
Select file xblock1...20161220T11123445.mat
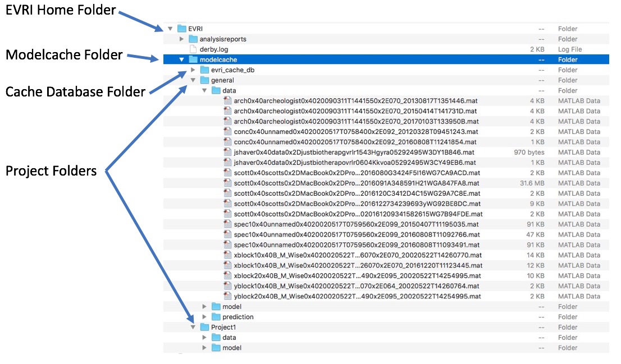(x=358, y=265)
